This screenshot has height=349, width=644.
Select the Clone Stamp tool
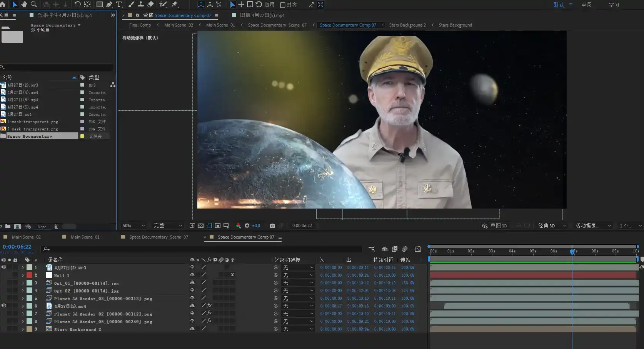140,5
